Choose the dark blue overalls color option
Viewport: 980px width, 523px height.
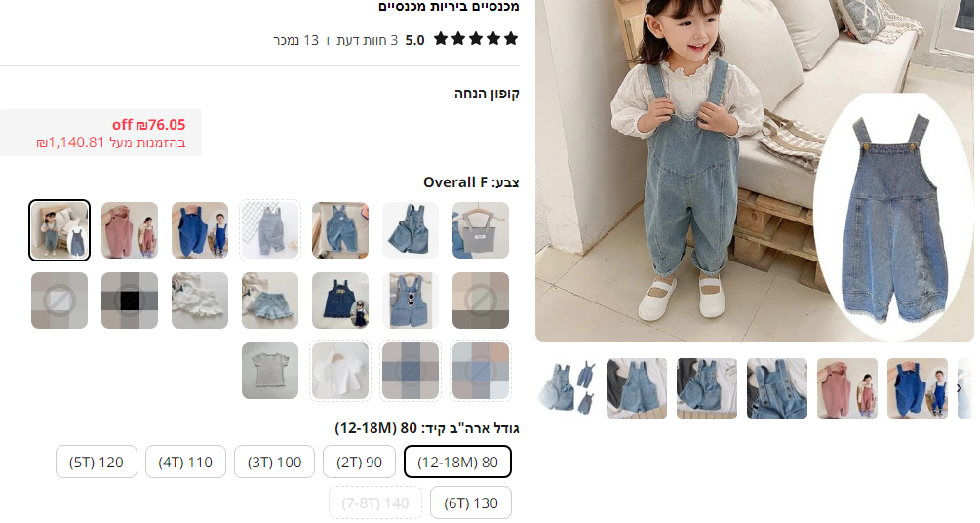(200, 230)
